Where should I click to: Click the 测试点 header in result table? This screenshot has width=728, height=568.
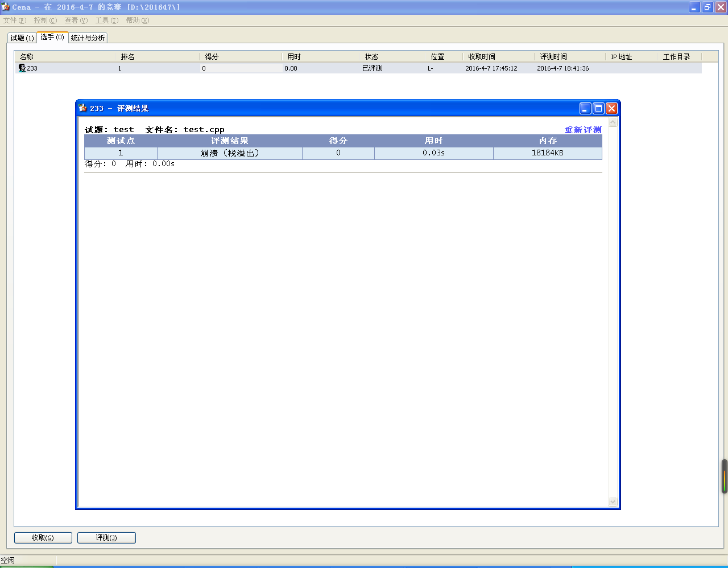pyautogui.click(x=121, y=141)
